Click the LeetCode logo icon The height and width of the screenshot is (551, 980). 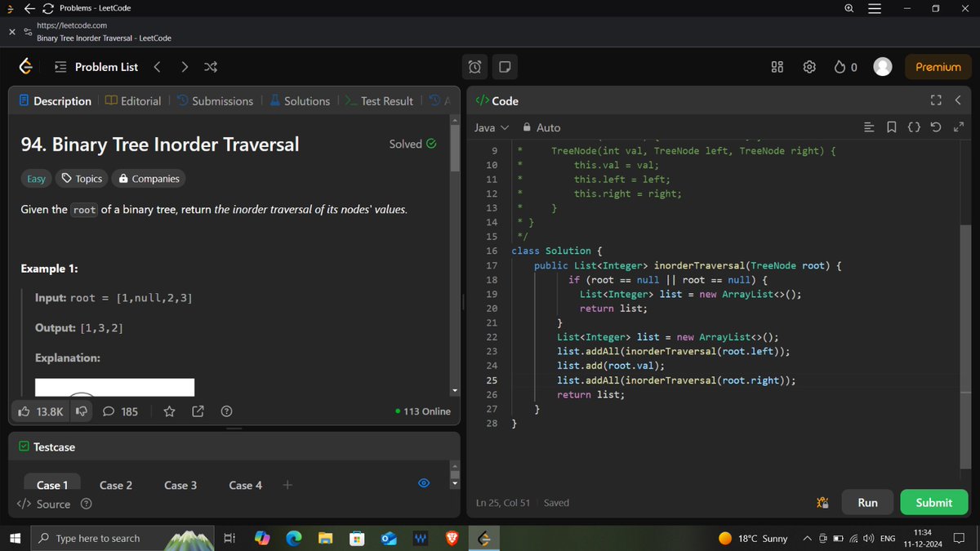(26, 67)
